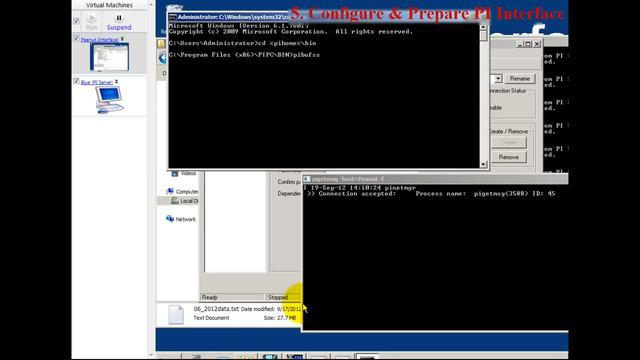Expand the chevron next to first VM link

click(122, 39)
